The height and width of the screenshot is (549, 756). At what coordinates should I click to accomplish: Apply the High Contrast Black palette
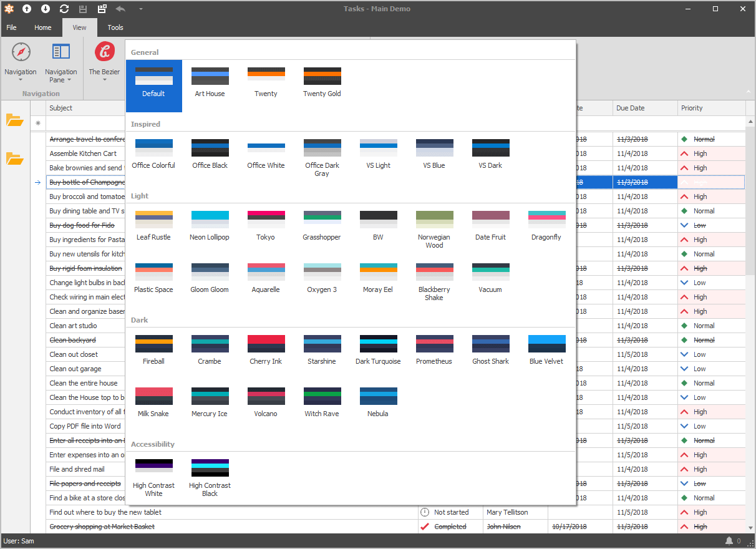coord(210,478)
